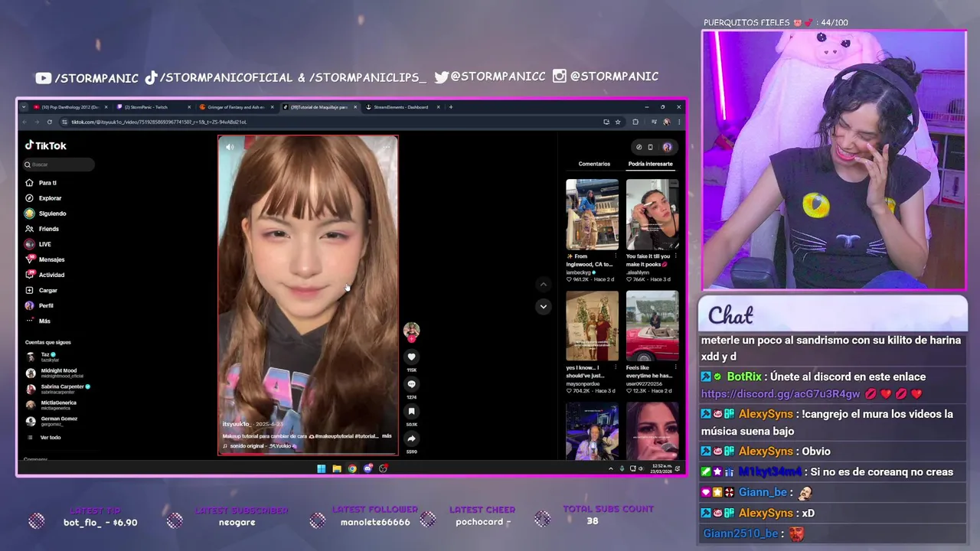Follow the creator via plus badge

coord(412,339)
